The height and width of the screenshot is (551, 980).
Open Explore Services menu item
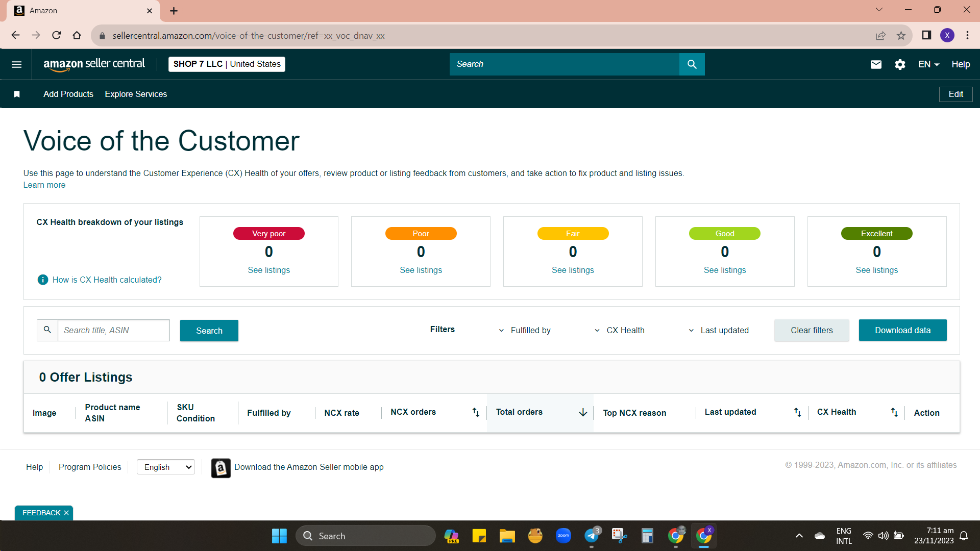pos(136,94)
